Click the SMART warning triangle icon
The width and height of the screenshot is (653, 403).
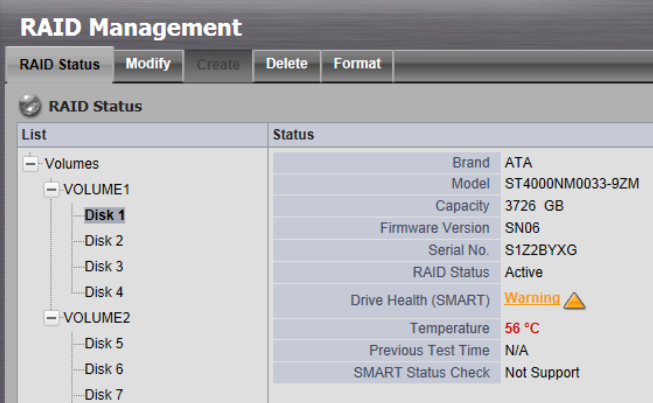point(574,299)
